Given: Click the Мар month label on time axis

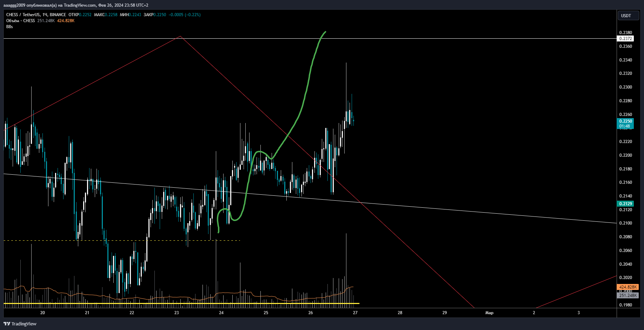Looking at the screenshot, I should point(489,313).
